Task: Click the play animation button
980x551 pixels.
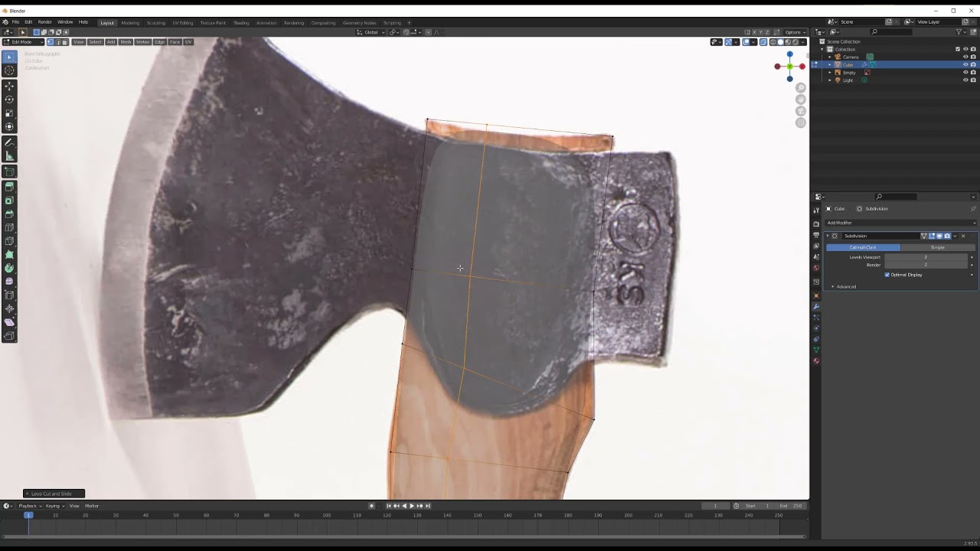Action: tap(412, 506)
